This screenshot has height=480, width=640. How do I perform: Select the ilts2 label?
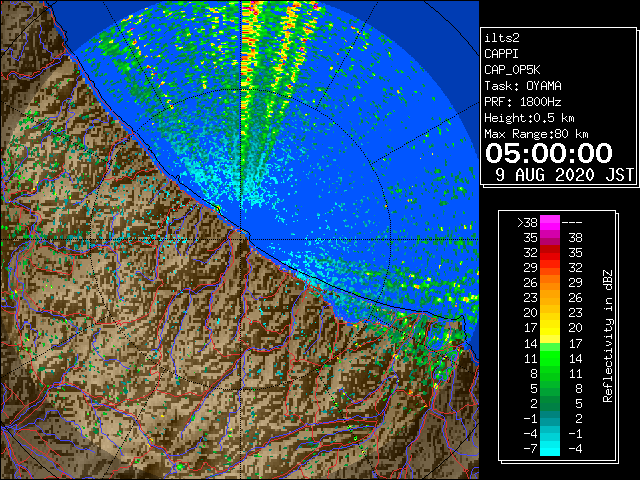[x=502, y=38]
